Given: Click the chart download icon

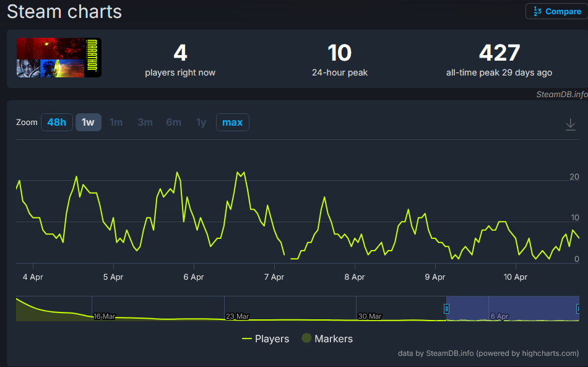Looking at the screenshot, I should [x=571, y=124].
